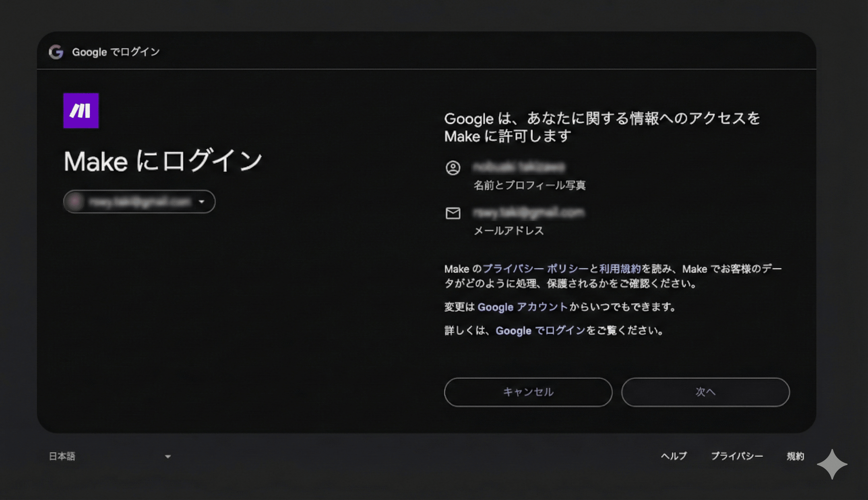
Task: Click the sparkle star icon in the corner
Action: (x=832, y=464)
